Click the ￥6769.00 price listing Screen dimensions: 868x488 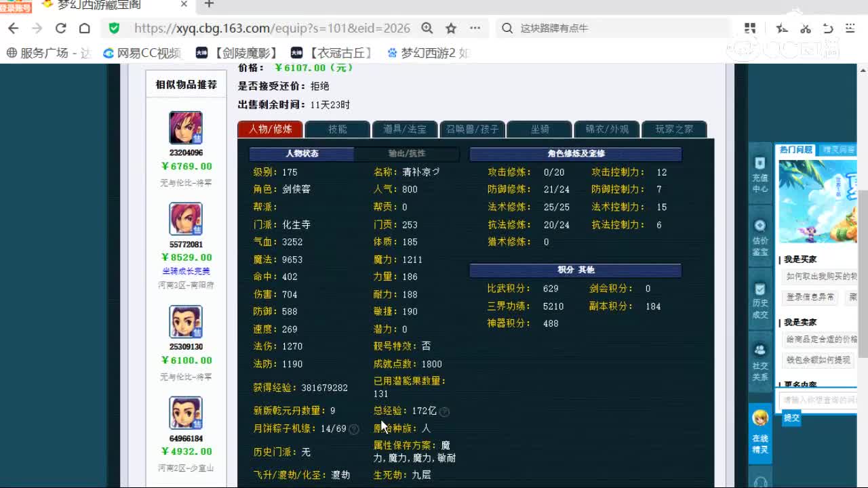[x=186, y=166]
